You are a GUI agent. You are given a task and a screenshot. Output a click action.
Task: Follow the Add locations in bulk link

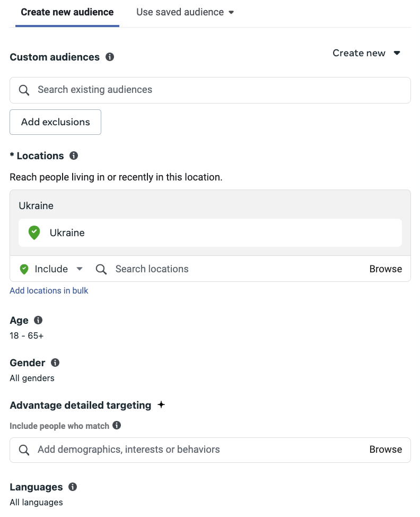point(49,290)
